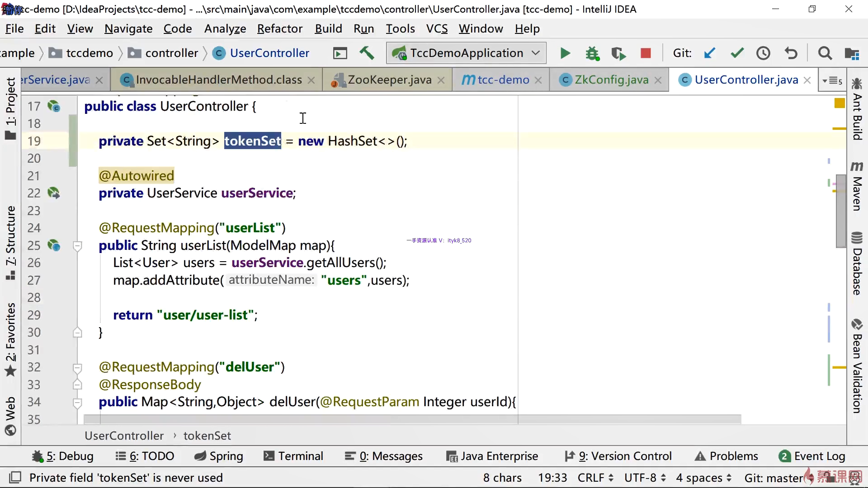This screenshot has width=868, height=488.
Task: Click the yellow inspection indicator square
Action: click(x=840, y=103)
